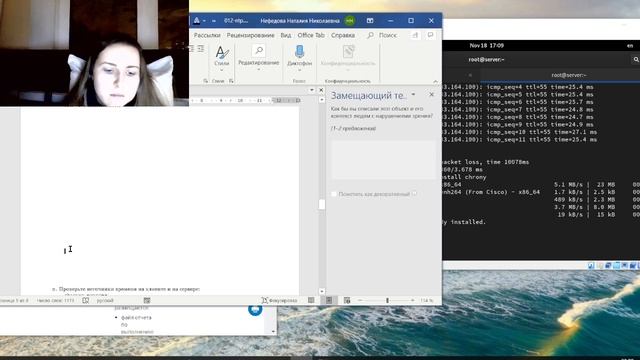Click the user avatar badge in title bar
640x360 pixels.
[349, 20]
